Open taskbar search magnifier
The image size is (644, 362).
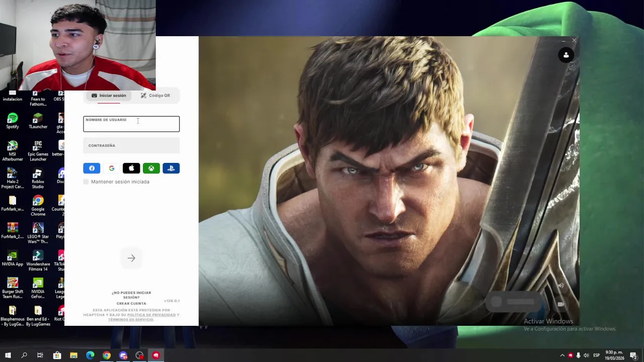point(24,355)
